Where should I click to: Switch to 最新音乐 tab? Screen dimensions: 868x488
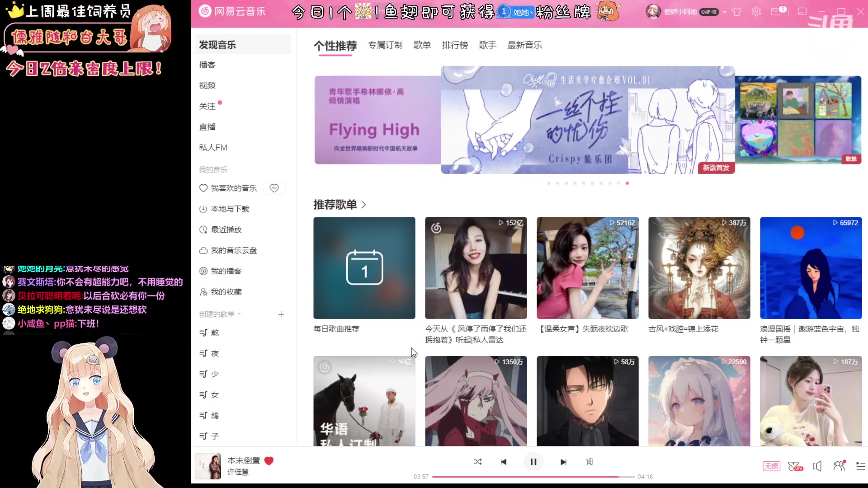[524, 45]
